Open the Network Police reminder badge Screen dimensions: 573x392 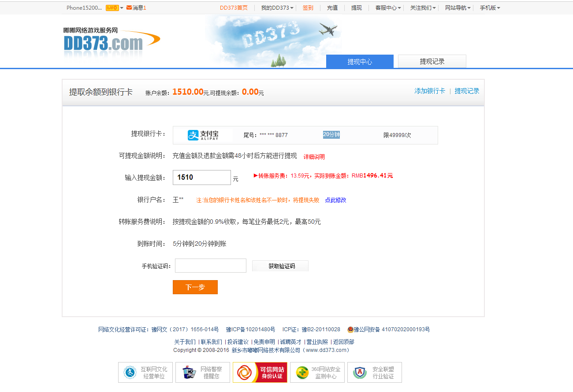[203, 373]
